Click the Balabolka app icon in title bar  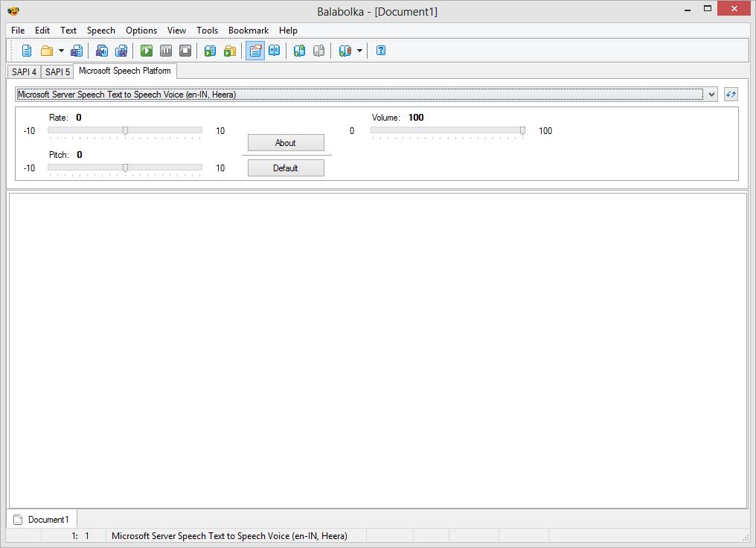point(13,10)
